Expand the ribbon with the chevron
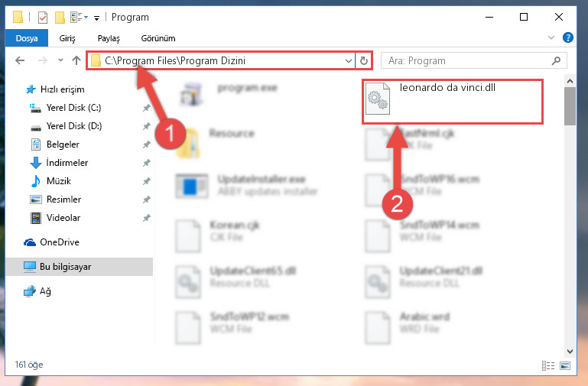The height and width of the screenshot is (386, 588). (551, 37)
